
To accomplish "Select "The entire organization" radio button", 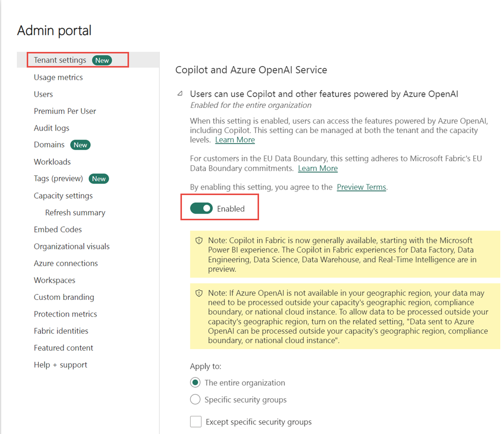I will coord(196,383).
